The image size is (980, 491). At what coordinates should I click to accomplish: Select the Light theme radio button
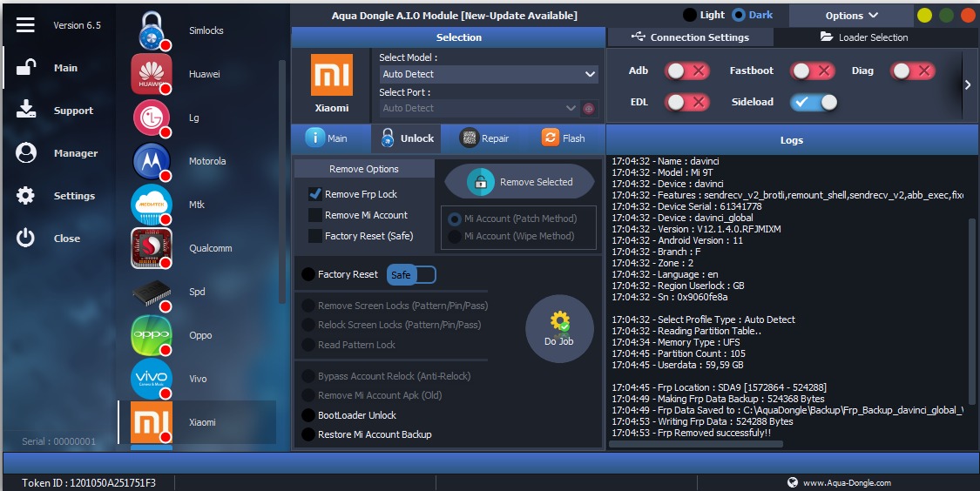click(x=690, y=15)
